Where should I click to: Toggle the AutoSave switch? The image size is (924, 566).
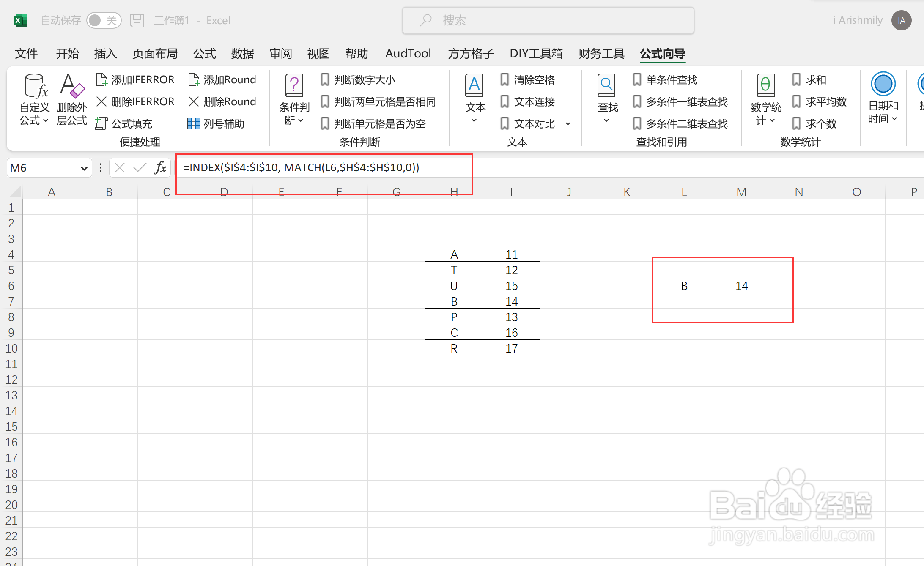pos(104,20)
